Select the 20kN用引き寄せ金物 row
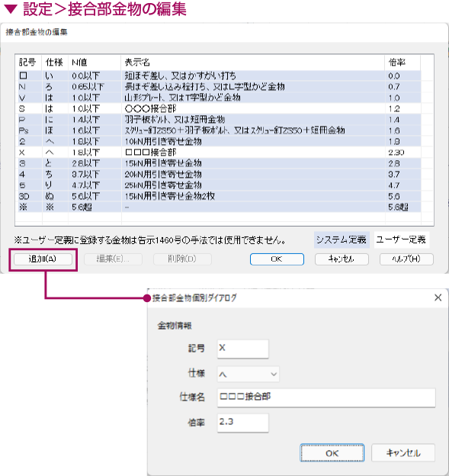 point(220,174)
